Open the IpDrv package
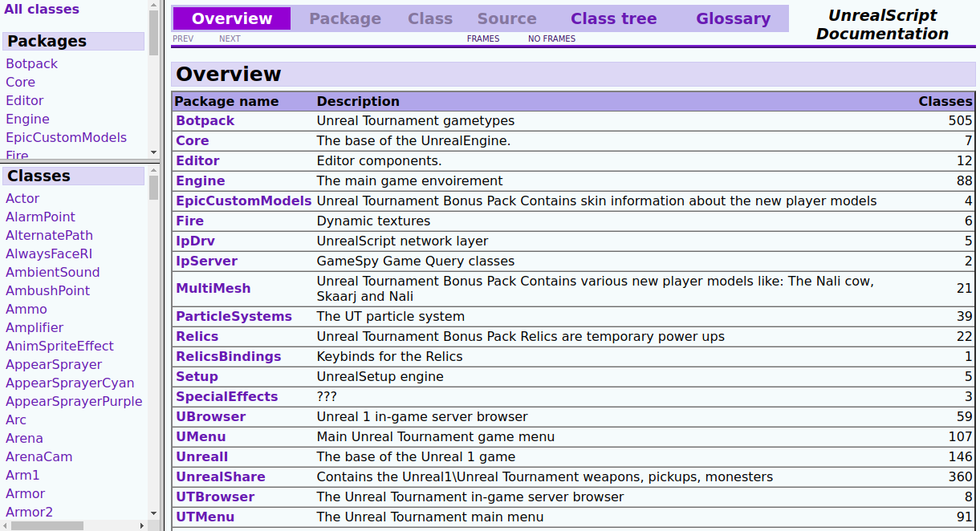This screenshot has width=980, height=531. (x=196, y=241)
